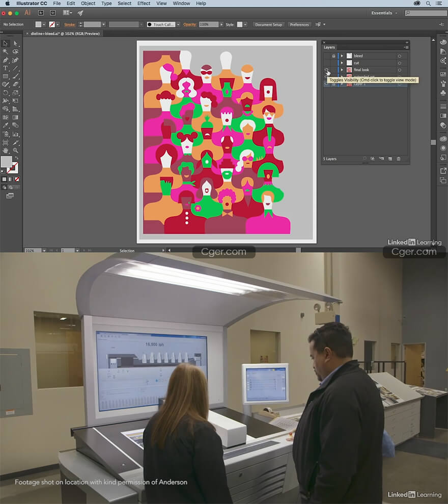Click target circle of cut layer
The width and height of the screenshot is (448, 504).
[400, 63]
